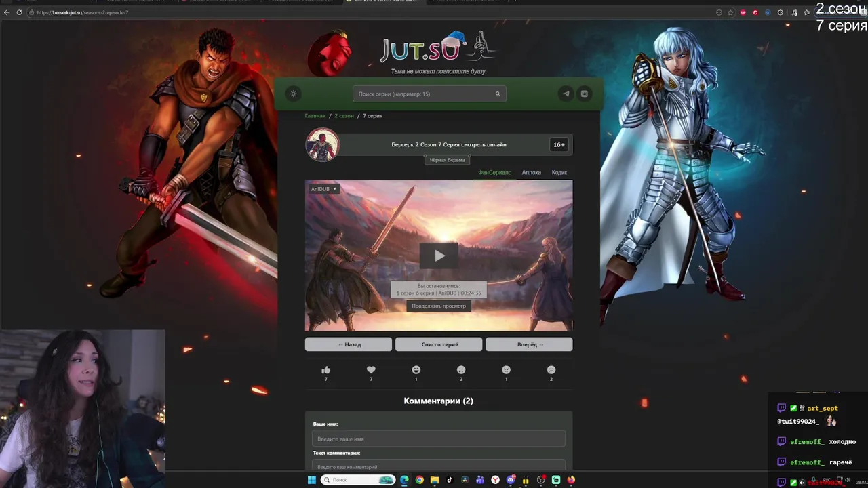Click the surprised face reaction

[461, 370]
